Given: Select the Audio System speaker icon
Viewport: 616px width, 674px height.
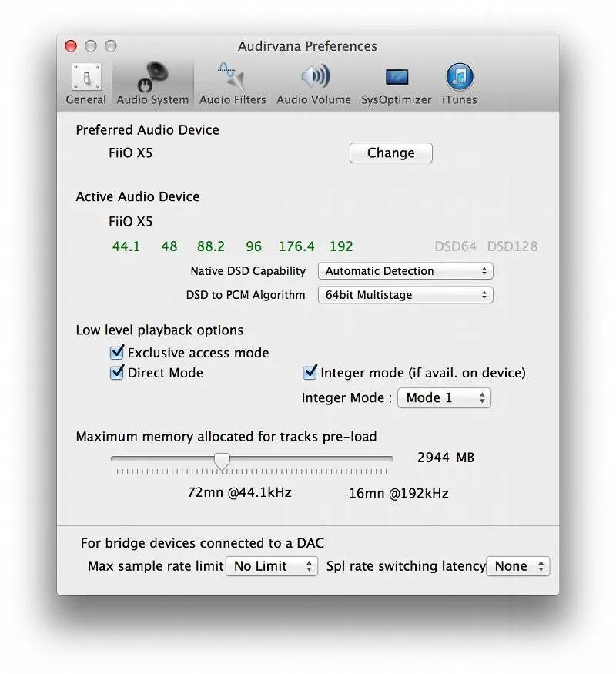Looking at the screenshot, I should coord(152,77).
